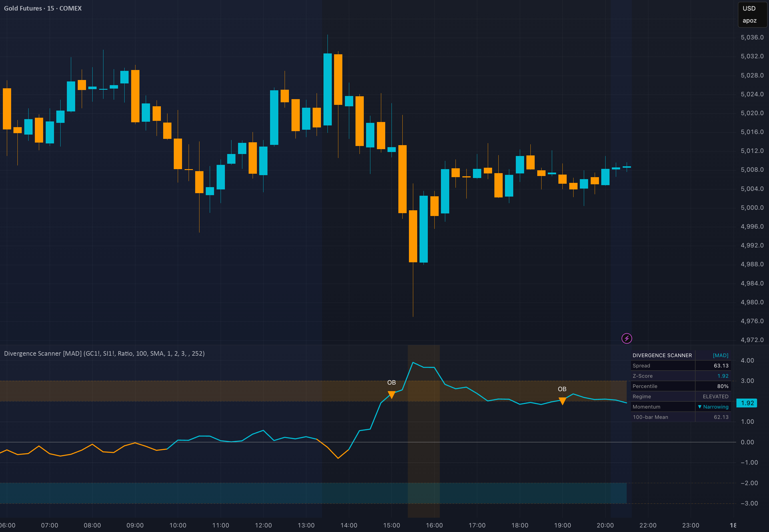This screenshot has height=532, width=769.
Task: Click the apoz label under USD
Action: pos(750,21)
